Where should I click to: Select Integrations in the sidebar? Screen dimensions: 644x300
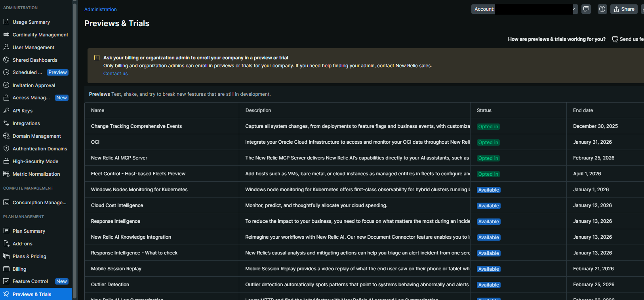tap(26, 123)
